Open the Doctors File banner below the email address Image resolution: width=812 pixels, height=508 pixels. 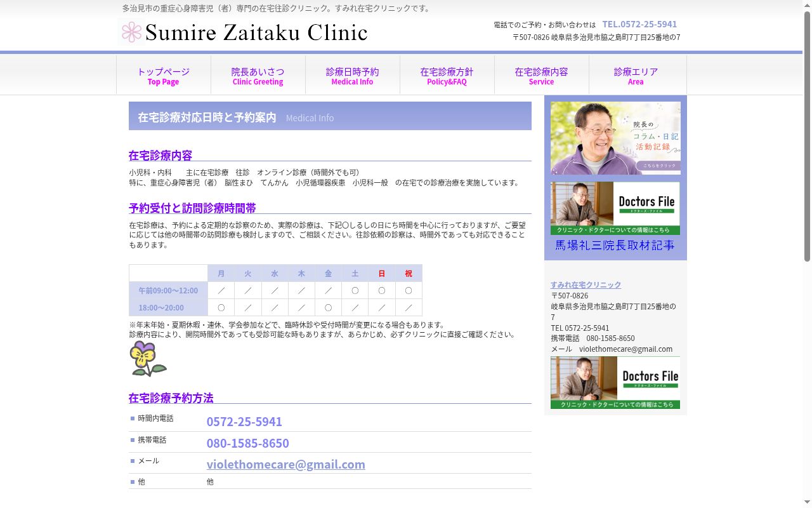(x=615, y=382)
